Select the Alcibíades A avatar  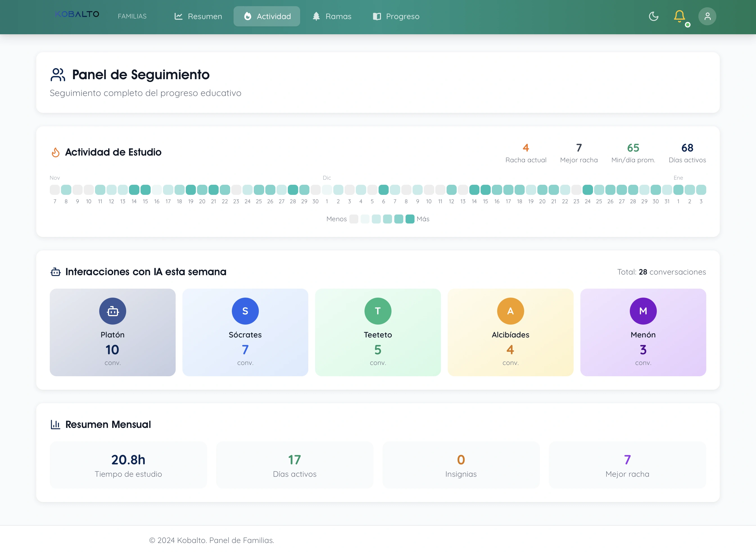pos(510,311)
